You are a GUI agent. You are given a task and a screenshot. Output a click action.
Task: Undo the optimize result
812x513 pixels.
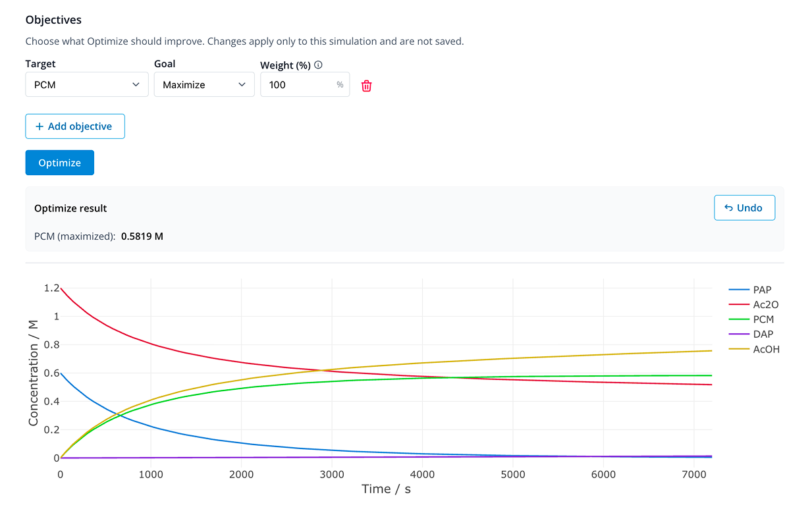click(744, 207)
